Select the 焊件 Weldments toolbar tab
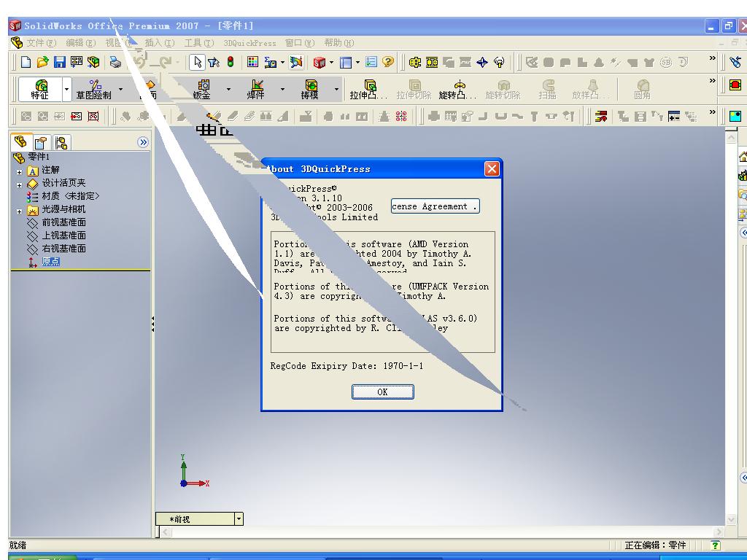747x560 pixels. 256,89
